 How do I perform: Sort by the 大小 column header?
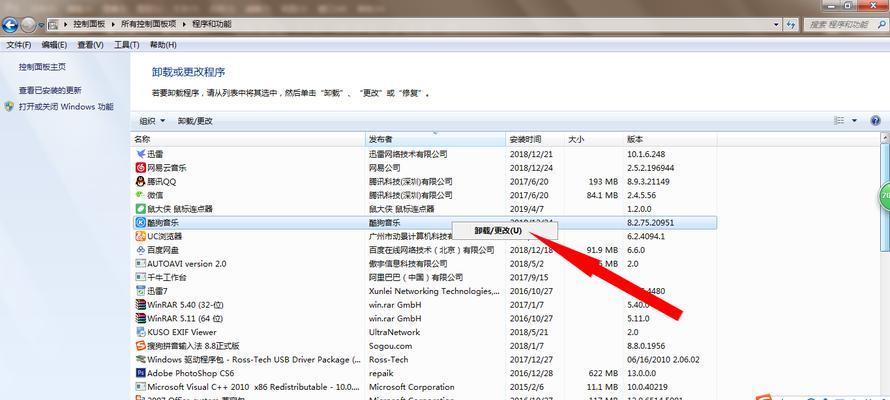(x=594, y=139)
